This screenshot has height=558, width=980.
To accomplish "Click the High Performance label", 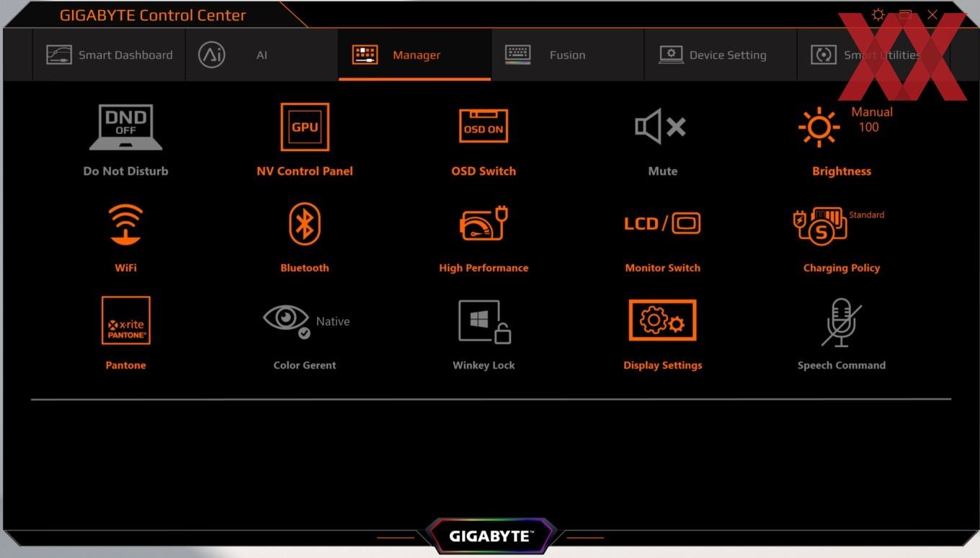I will pos(484,268).
